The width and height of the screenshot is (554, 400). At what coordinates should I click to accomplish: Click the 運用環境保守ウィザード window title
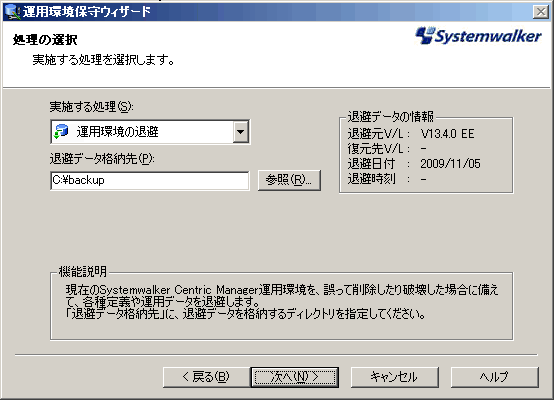click(x=87, y=12)
